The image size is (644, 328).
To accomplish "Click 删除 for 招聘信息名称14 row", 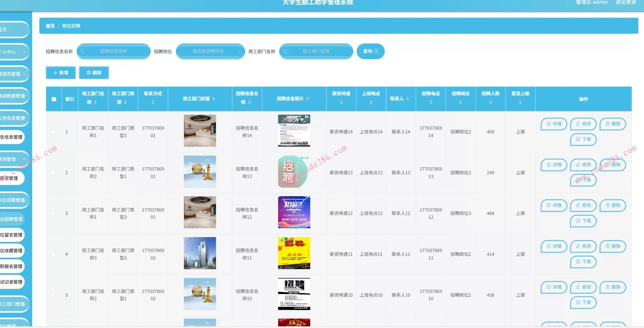I will coord(613,124).
